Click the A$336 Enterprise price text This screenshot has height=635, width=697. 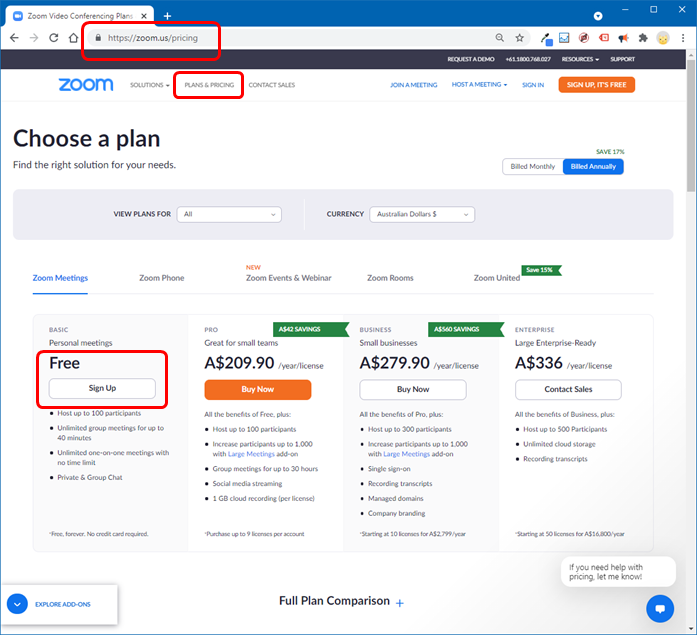tap(539, 363)
